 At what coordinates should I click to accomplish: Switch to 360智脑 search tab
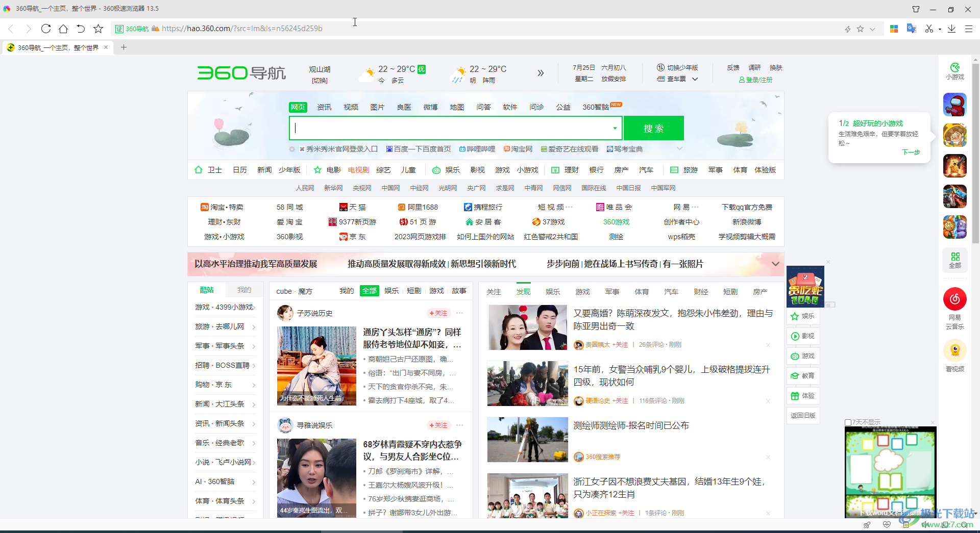click(596, 107)
